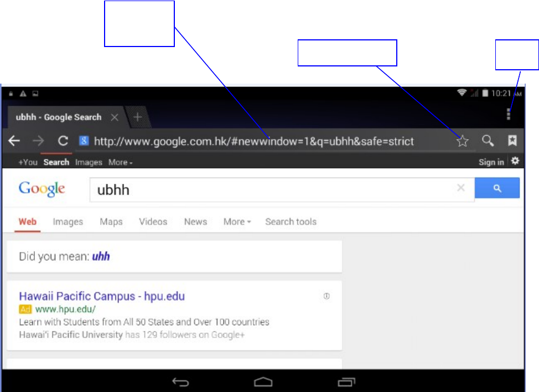539x392 pixels.
Task: Bookmark page with the star icon
Action: point(462,141)
